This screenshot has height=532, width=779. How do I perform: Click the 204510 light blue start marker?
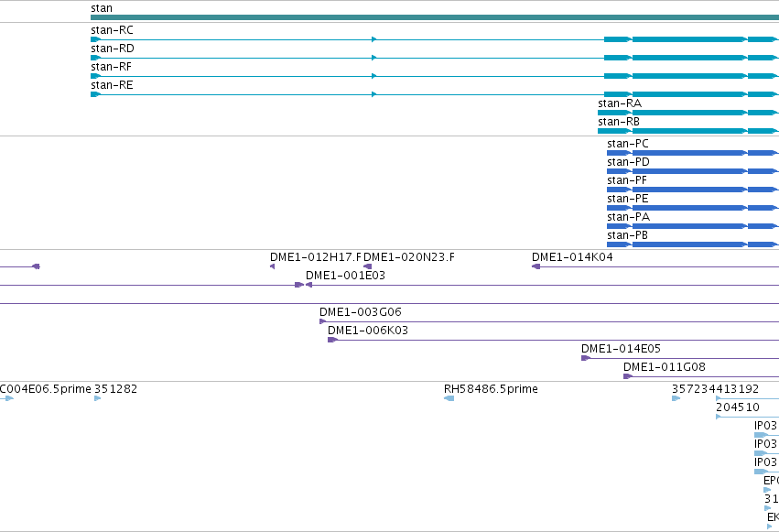point(718,417)
